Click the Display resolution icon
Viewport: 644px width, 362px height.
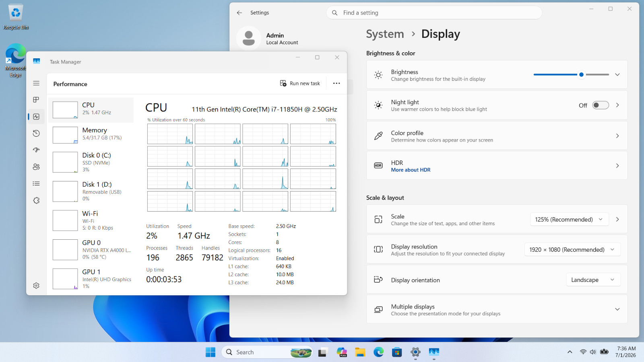pos(378,249)
